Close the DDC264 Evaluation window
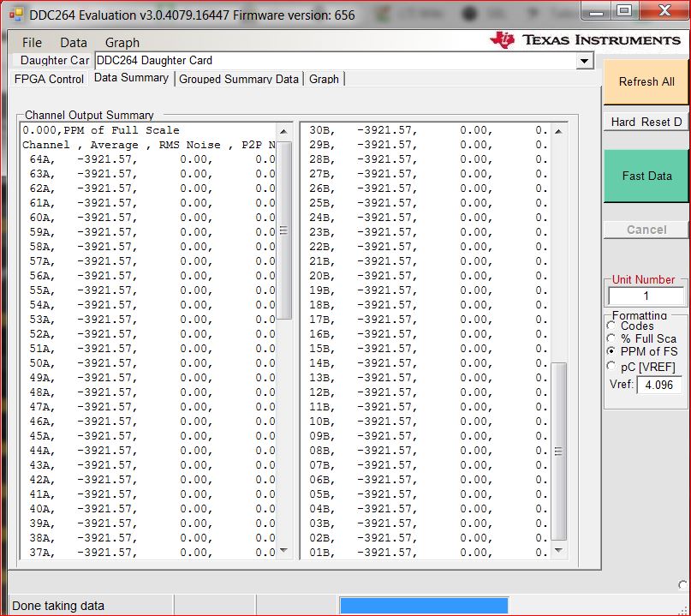The height and width of the screenshot is (616, 691). tap(664, 11)
